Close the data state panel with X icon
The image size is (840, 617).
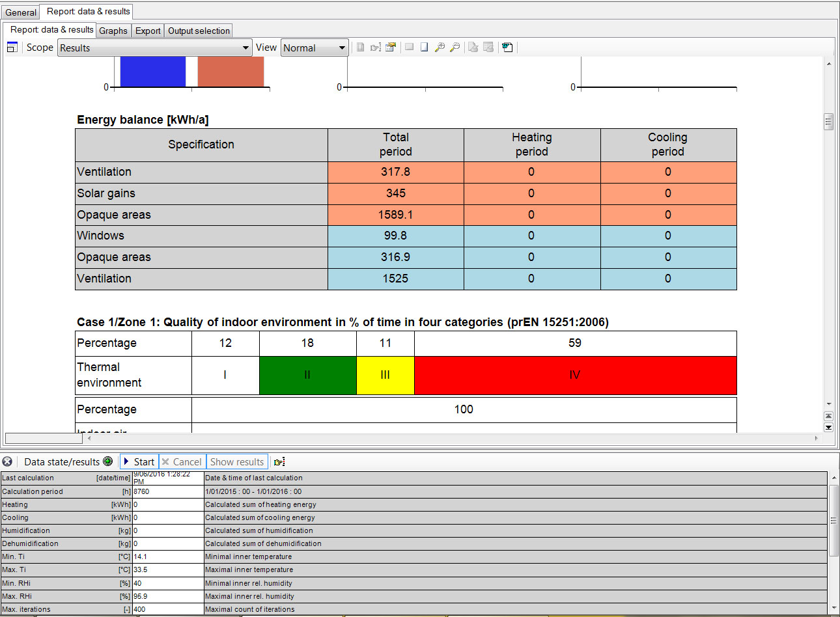click(7, 461)
